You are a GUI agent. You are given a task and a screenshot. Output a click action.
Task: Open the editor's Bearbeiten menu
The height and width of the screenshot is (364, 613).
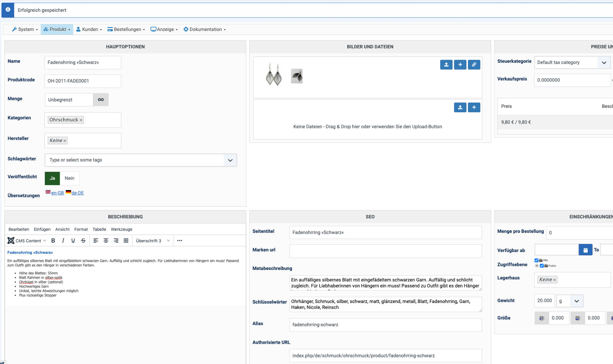tap(19, 230)
